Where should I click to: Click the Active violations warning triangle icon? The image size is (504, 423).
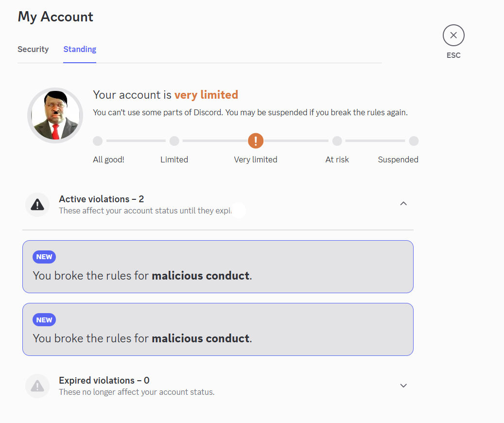pyautogui.click(x=37, y=205)
